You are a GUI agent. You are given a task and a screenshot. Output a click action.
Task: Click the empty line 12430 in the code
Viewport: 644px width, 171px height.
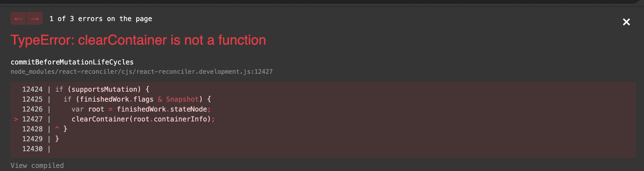[32, 149]
